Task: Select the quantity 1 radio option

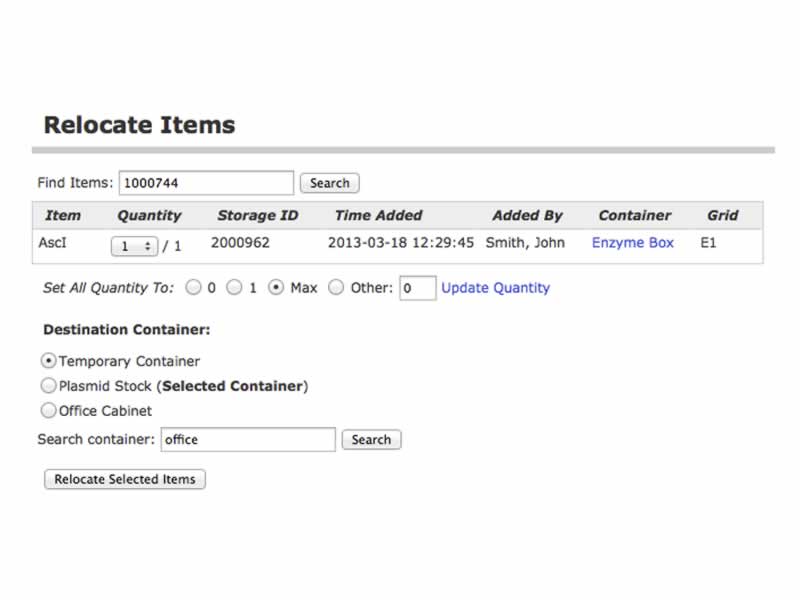Action: pos(234,288)
